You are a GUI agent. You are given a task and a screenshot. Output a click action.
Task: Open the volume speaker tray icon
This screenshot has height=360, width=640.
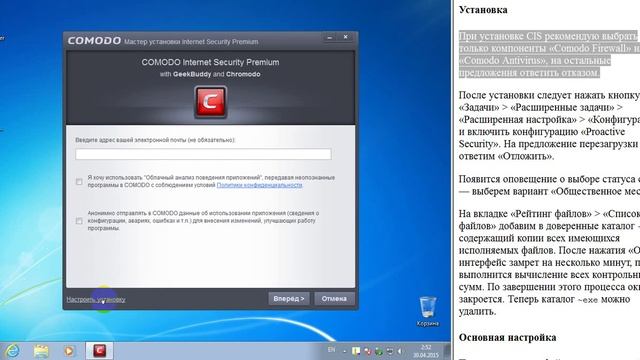(400, 351)
